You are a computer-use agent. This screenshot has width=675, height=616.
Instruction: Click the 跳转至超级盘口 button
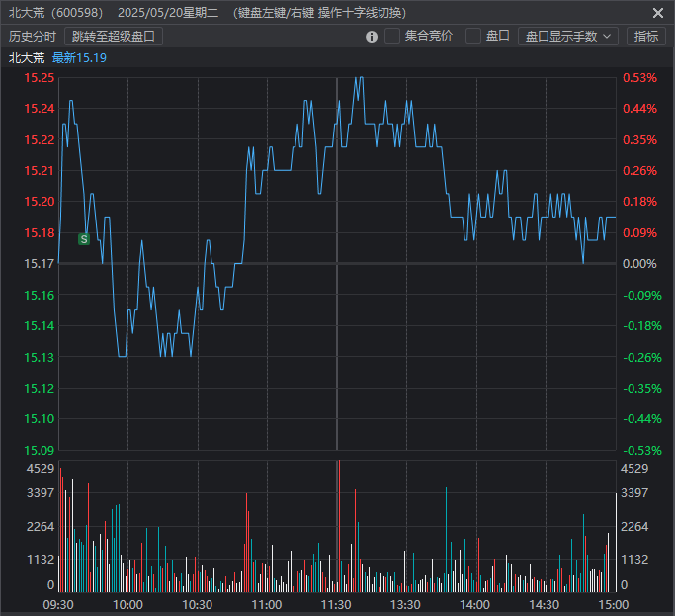coord(114,36)
